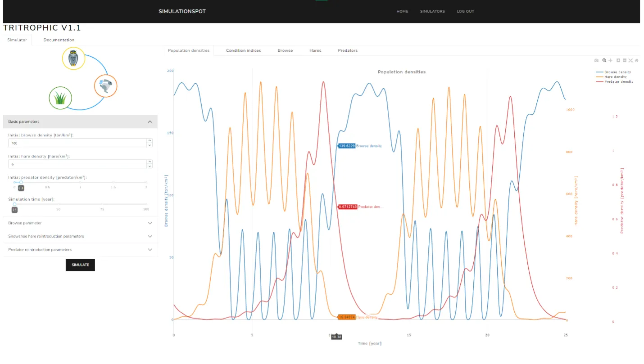Open the Condition indices tab

tap(243, 50)
